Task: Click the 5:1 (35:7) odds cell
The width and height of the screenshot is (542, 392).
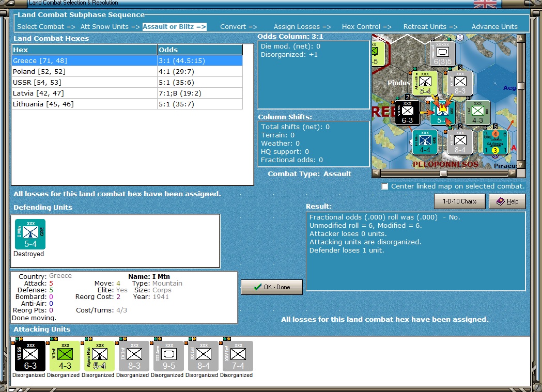Action: 200,104
